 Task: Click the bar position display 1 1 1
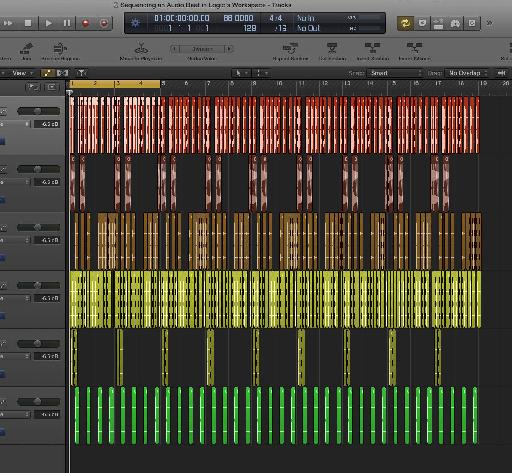pos(188,28)
